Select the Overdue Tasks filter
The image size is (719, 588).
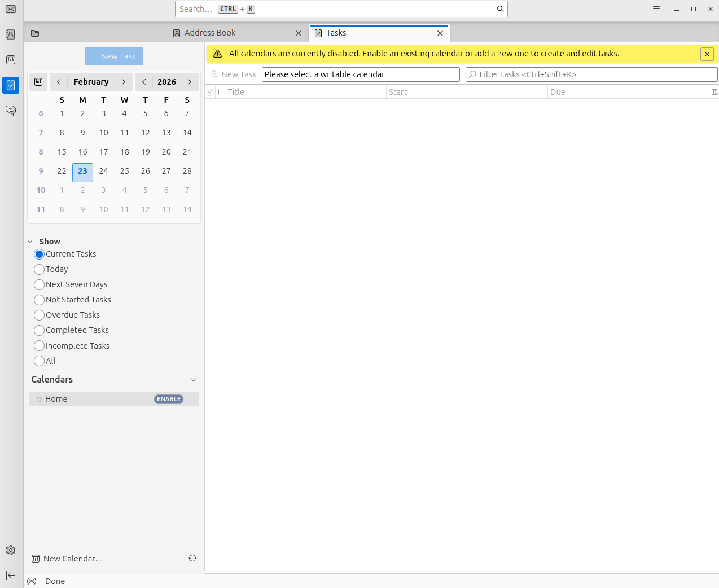pyautogui.click(x=39, y=315)
